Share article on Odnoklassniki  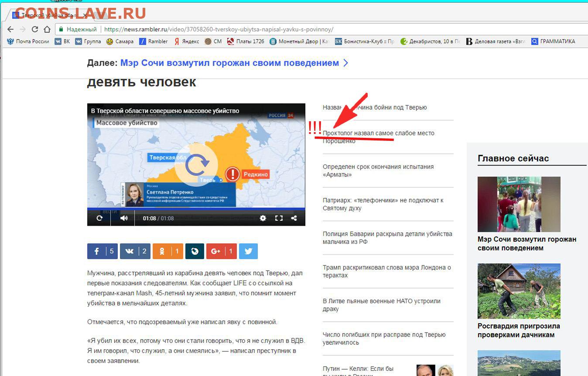tap(168, 251)
